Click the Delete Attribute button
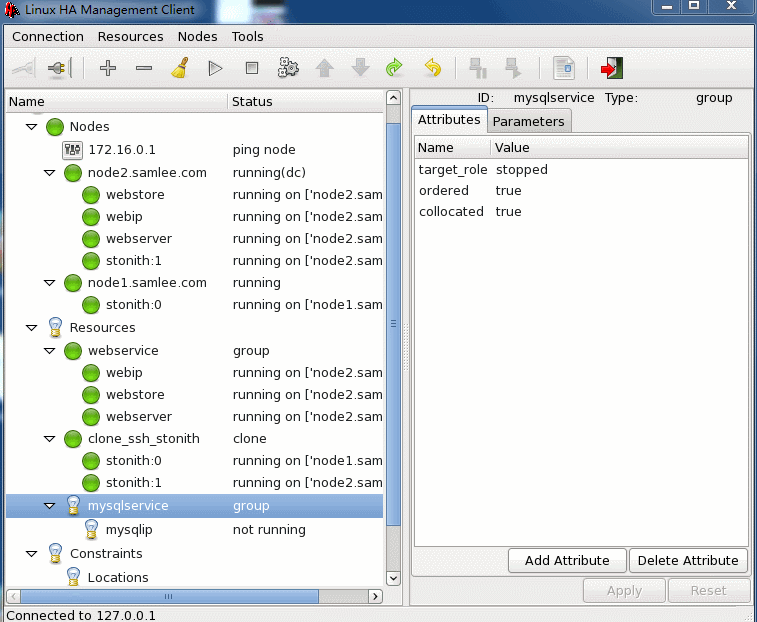 [x=688, y=561]
